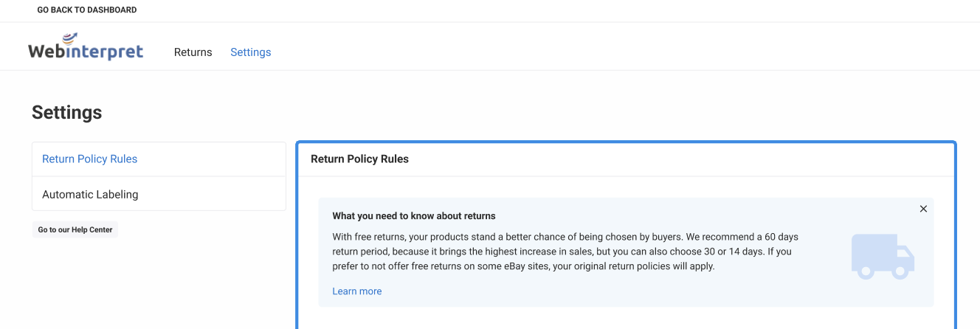
Task: Switch to the Settings tab
Action: coord(250,52)
